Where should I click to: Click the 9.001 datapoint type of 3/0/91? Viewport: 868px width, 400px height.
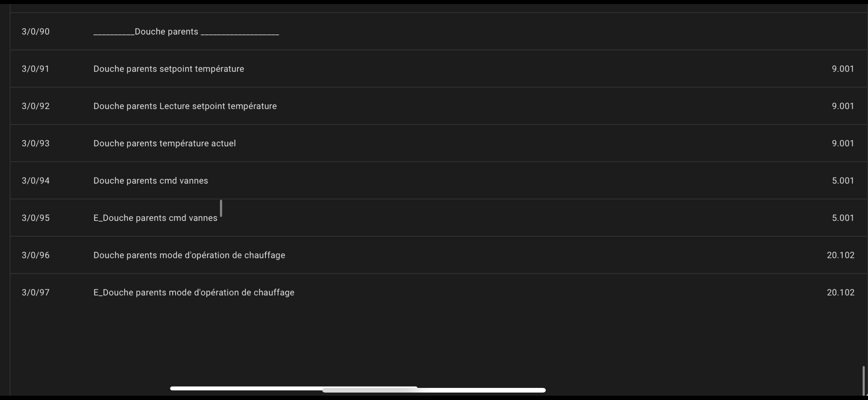point(843,69)
